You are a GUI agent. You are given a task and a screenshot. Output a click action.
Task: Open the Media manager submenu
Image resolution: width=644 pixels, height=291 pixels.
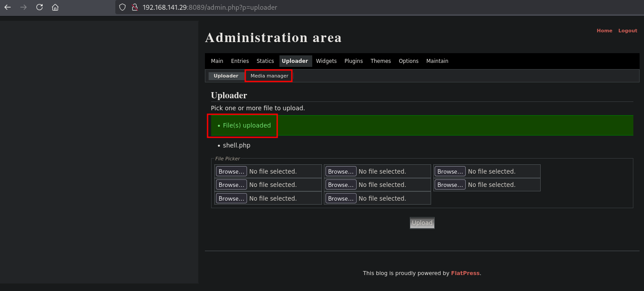point(269,76)
